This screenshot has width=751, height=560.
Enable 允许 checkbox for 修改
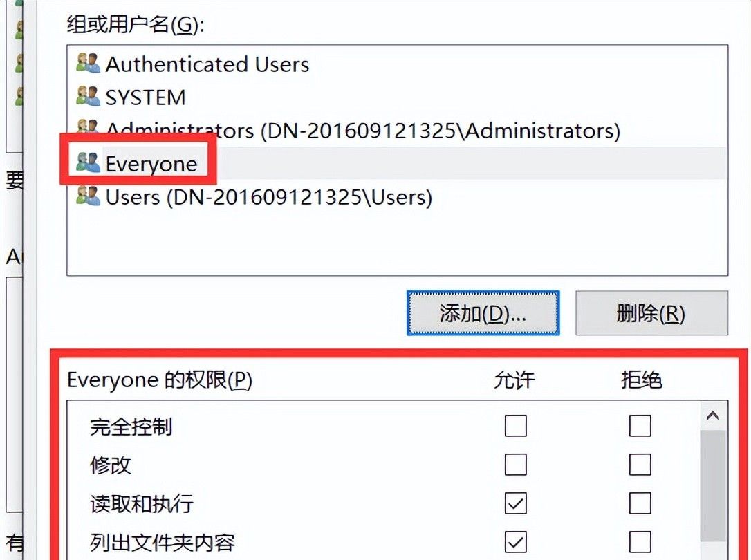tap(516, 465)
